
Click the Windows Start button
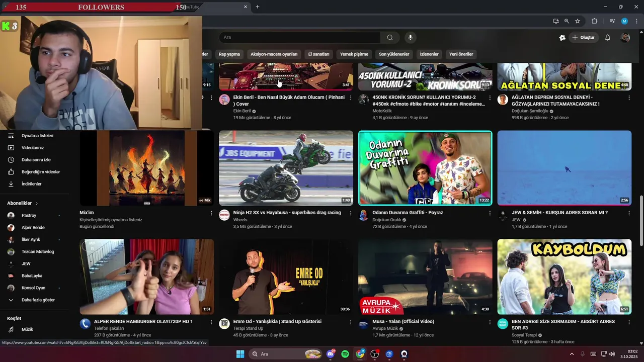pos(240,354)
